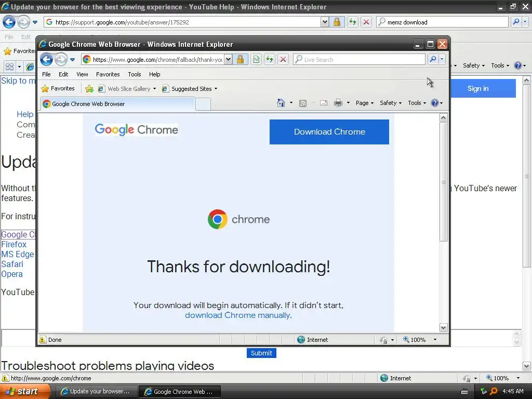This screenshot has height=399, width=532.
Task: Click the security lock icon in front window
Action: click(240, 59)
